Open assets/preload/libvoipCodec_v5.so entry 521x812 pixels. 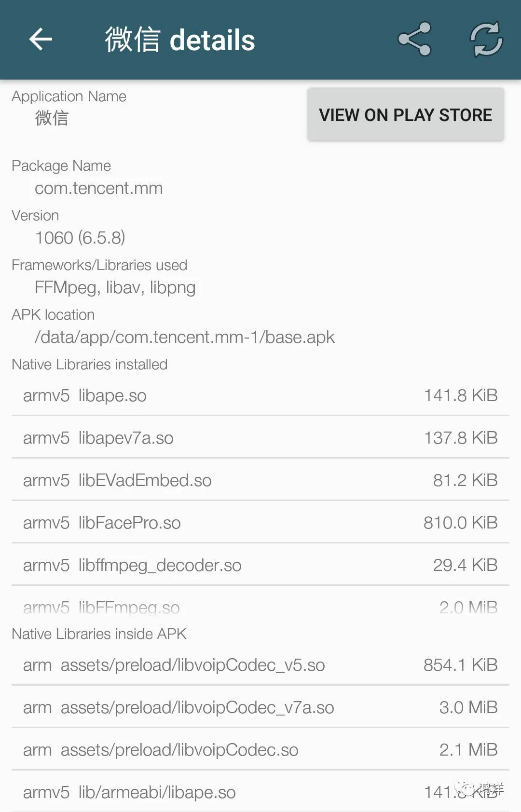click(x=260, y=665)
